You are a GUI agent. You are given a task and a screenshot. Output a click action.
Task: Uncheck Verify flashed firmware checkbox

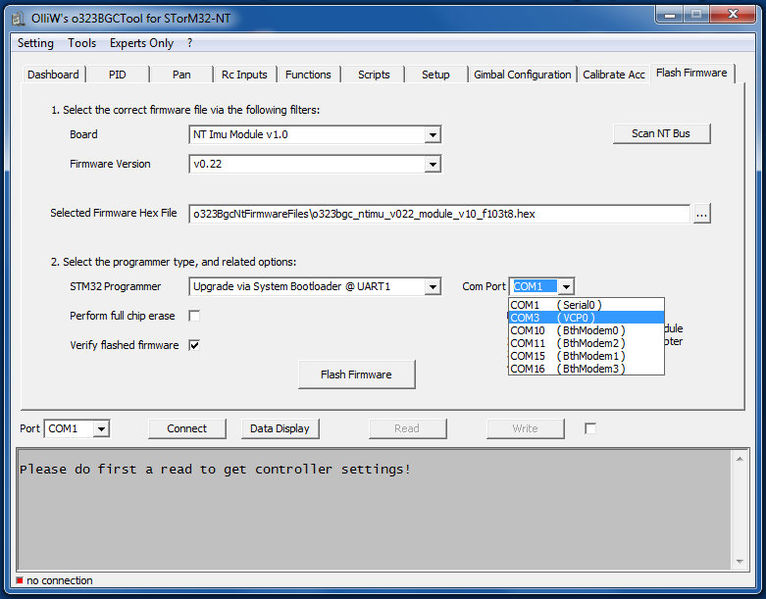[x=194, y=345]
